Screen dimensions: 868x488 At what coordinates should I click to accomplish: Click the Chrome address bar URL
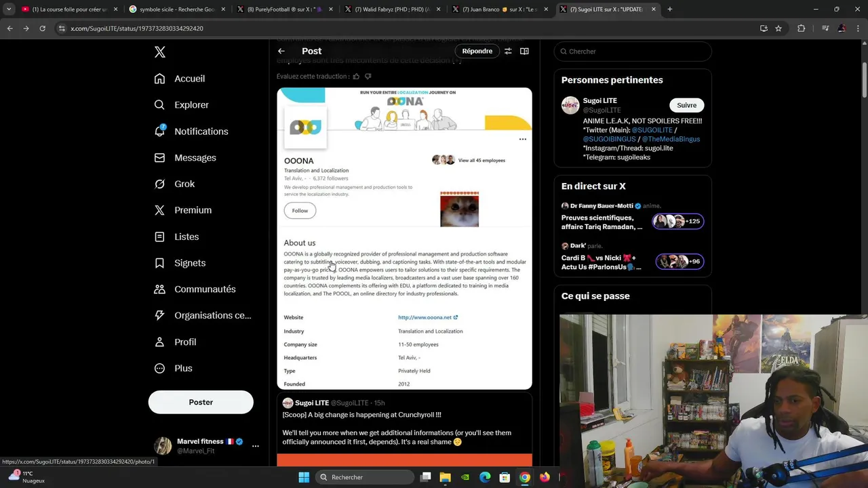click(x=137, y=28)
